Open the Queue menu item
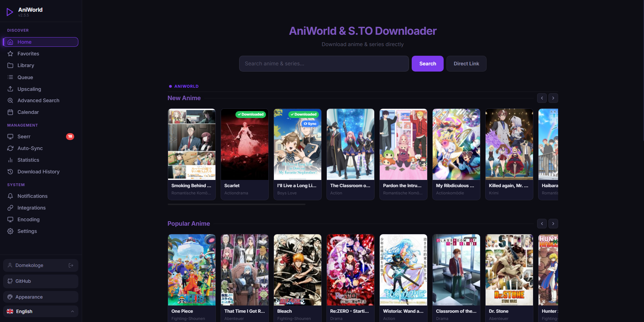Screen dimensions: 644x322 click(41, 77)
